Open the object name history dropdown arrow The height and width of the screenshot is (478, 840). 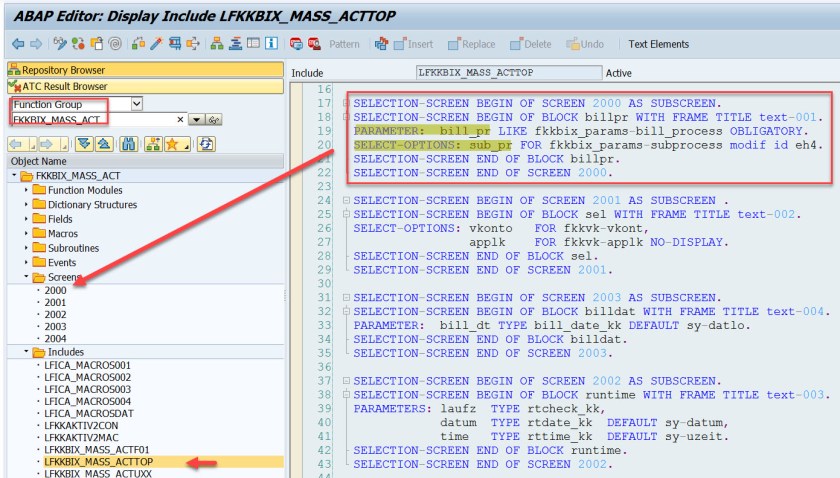click(x=197, y=120)
